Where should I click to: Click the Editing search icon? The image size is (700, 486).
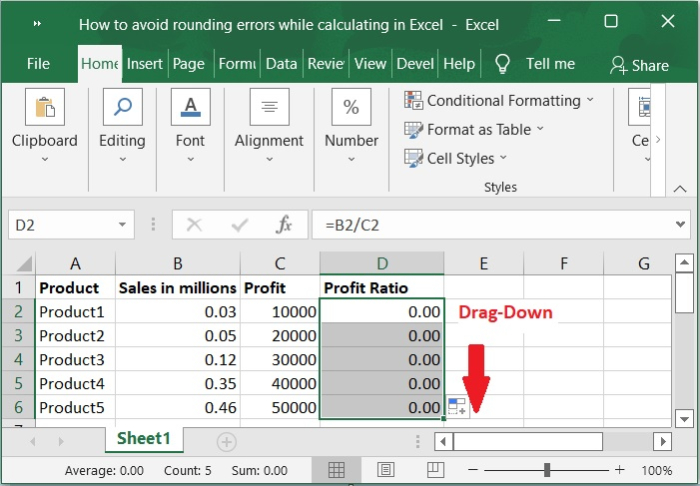point(122,108)
